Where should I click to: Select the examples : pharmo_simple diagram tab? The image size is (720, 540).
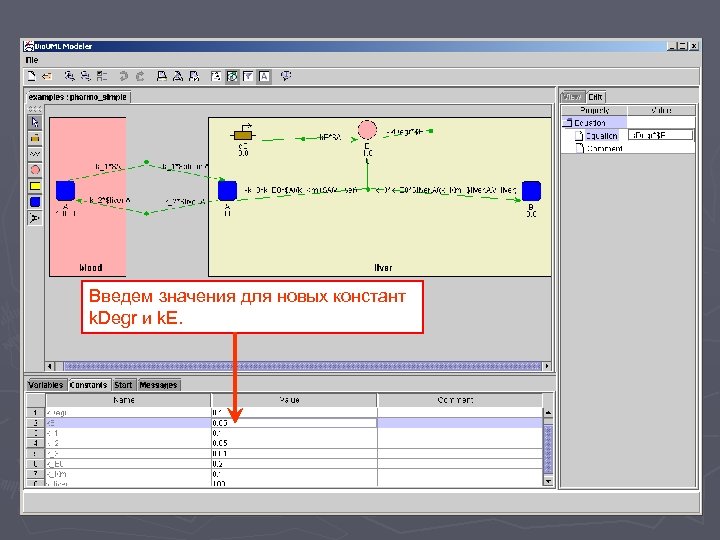tap(78, 97)
